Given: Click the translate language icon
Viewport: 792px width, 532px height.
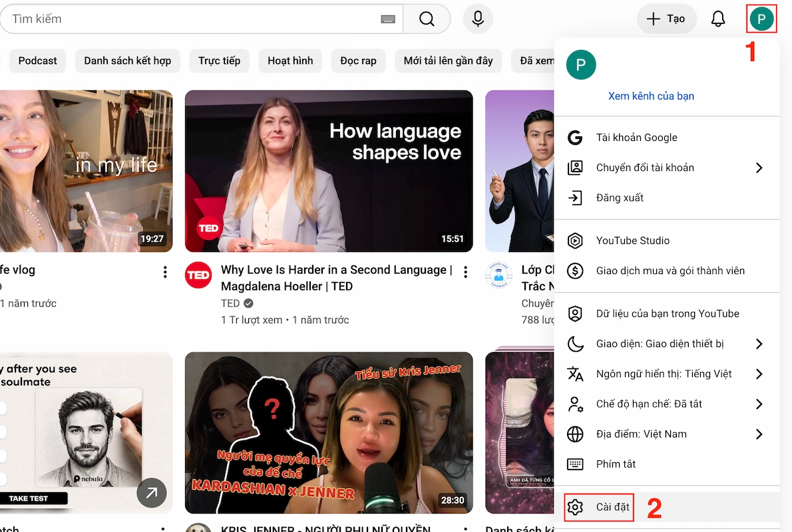Looking at the screenshot, I should pos(575,374).
